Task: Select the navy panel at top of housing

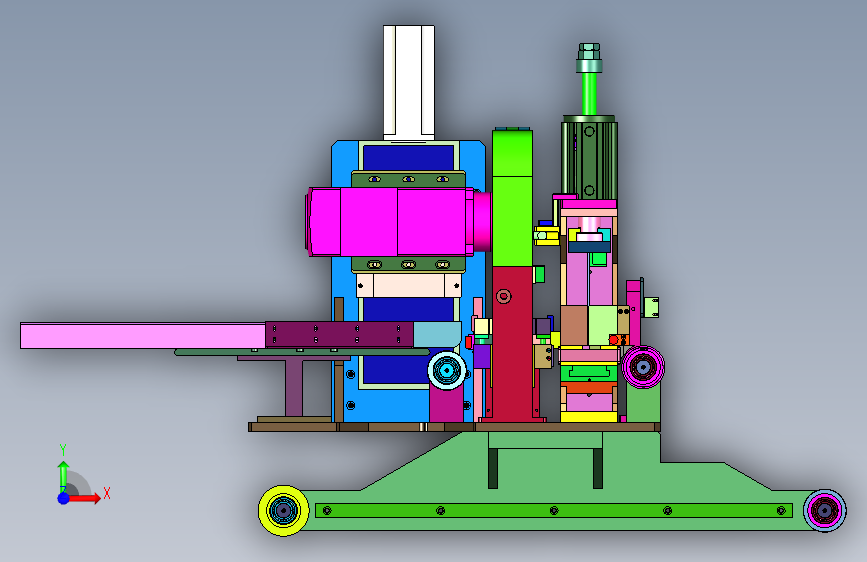Action: [408, 158]
